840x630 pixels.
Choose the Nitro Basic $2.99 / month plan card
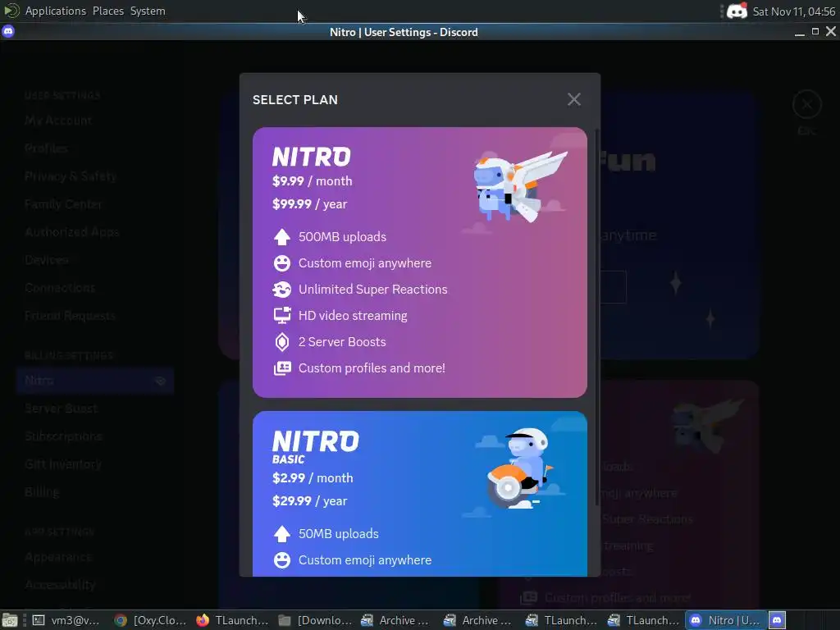[x=419, y=493]
